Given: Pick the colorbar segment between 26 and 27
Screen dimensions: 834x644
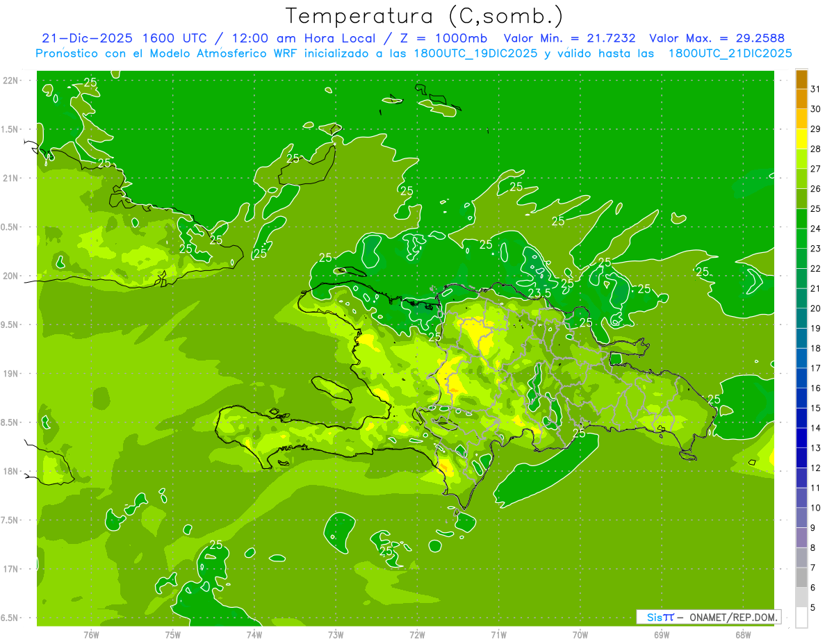Looking at the screenshot, I should tap(801, 179).
